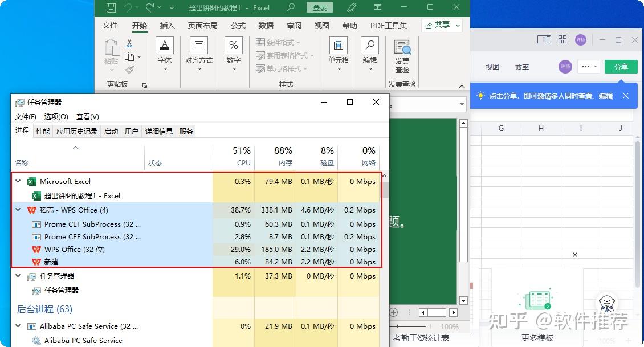The width and height of the screenshot is (644, 347).
Task: Switch to the 公式 ribbon tab
Action: 238,26
